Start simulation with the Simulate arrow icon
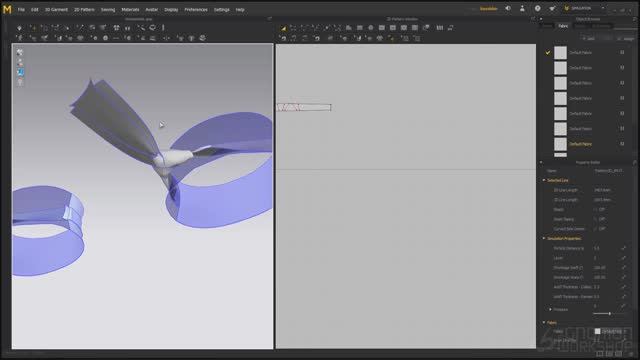This screenshot has height=360, width=640. tap(19, 28)
